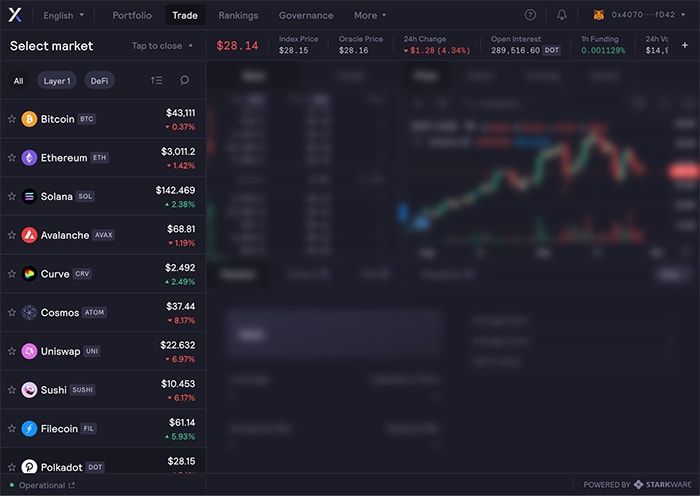700x496 pixels.
Task: Select the Trade tab
Action: coord(185,15)
